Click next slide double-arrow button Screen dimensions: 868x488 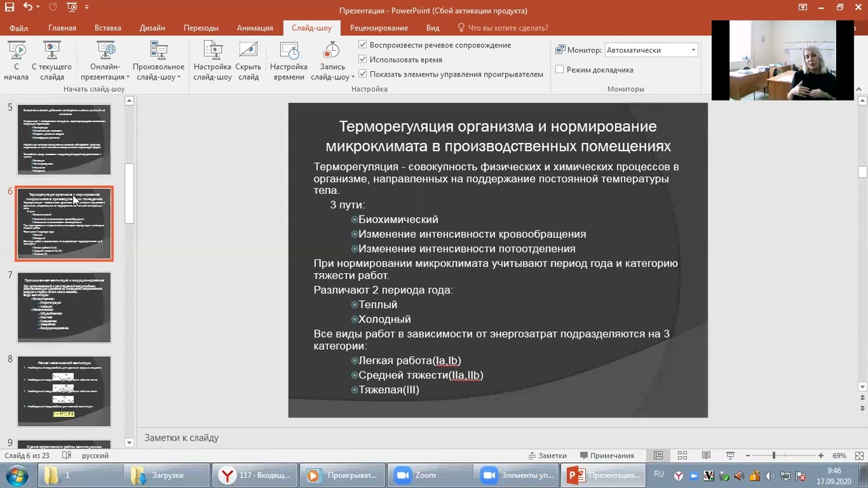(x=863, y=409)
